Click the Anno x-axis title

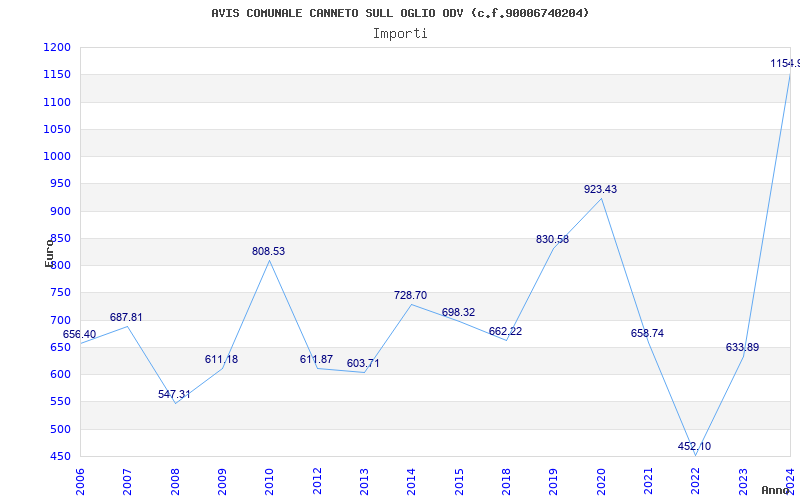click(774, 490)
